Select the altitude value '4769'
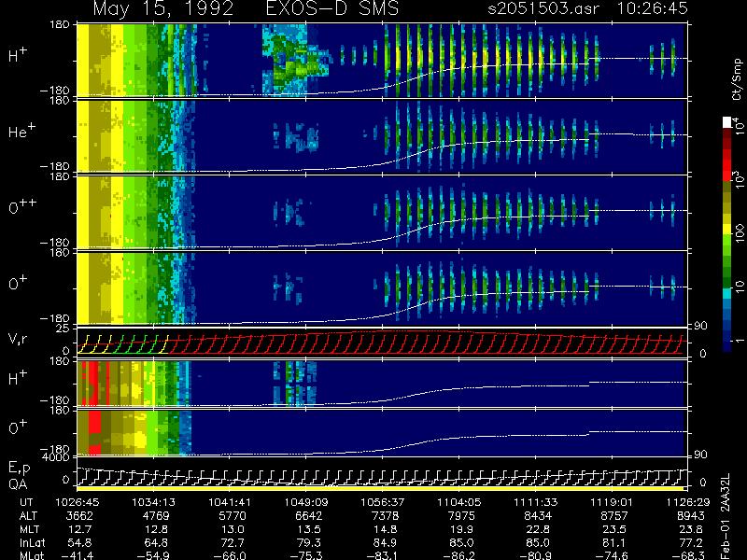This screenshot has height=560, width=747. 156,516
